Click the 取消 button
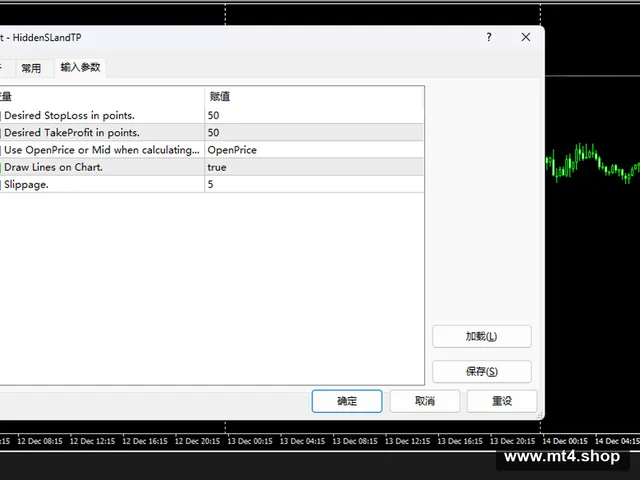 click(425, 401)
